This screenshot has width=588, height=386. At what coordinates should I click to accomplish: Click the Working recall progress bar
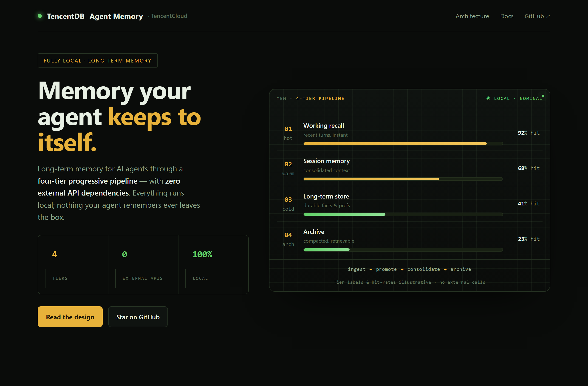pyautogui.click(x=403, y=144)
